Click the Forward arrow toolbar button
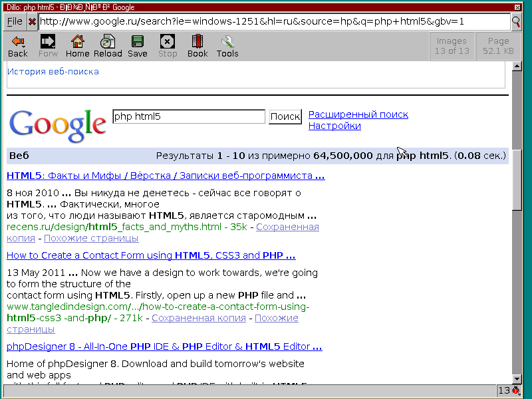 click(48, 46)
